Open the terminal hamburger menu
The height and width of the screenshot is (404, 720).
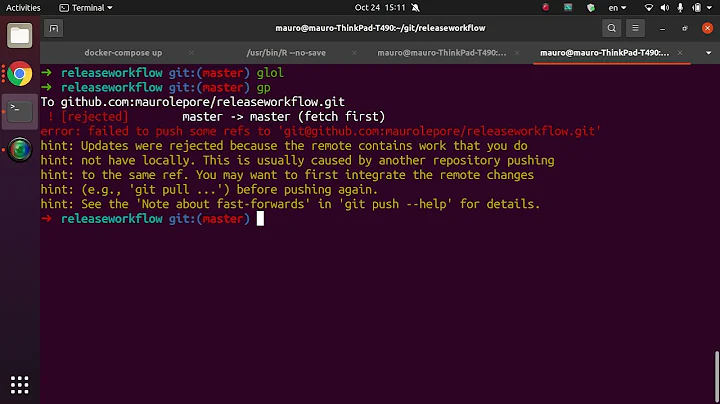(636, 28)
